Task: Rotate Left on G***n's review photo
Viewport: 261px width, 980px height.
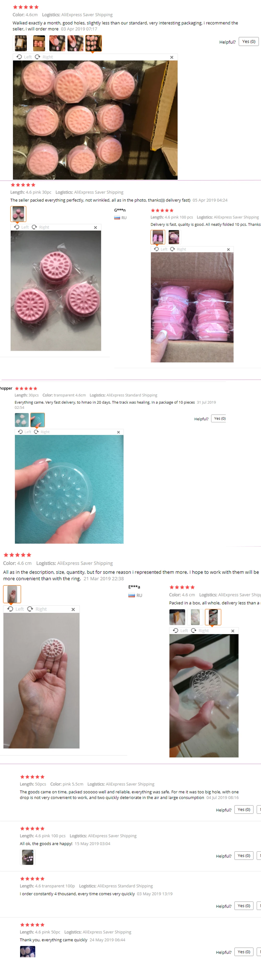Action: click(161, 249)
